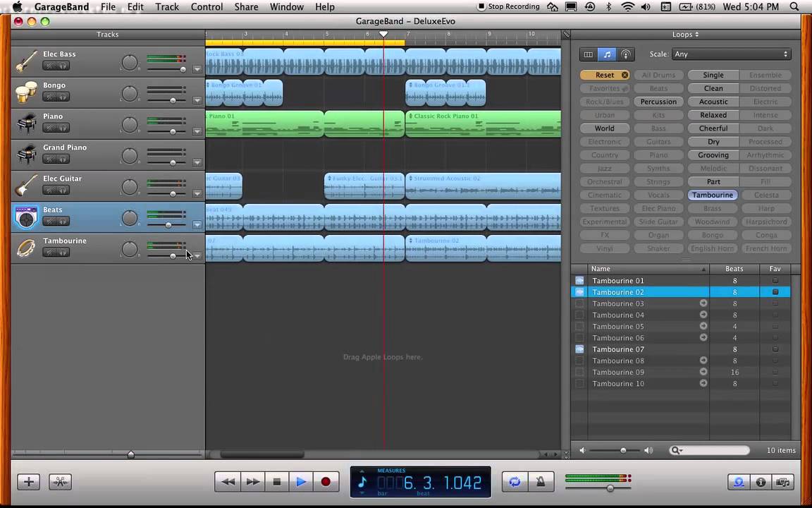This screenshot has width=812, height=508.
Task: Click the LCD note mode icon
Action: point(362,482)
